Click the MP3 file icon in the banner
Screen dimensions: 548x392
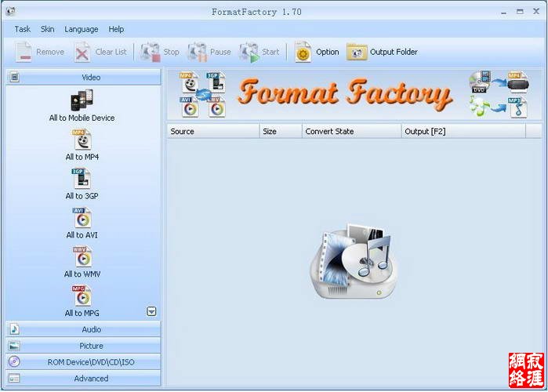pyautogui.click(x=517, y=107)
